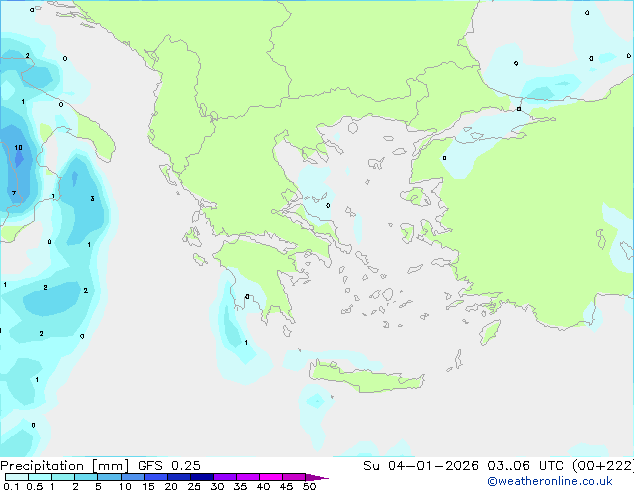This screenshot has height=490, width=634.
Task: Select the 0.1–0.5 mm legend swatch
Action: pos(17,477)
